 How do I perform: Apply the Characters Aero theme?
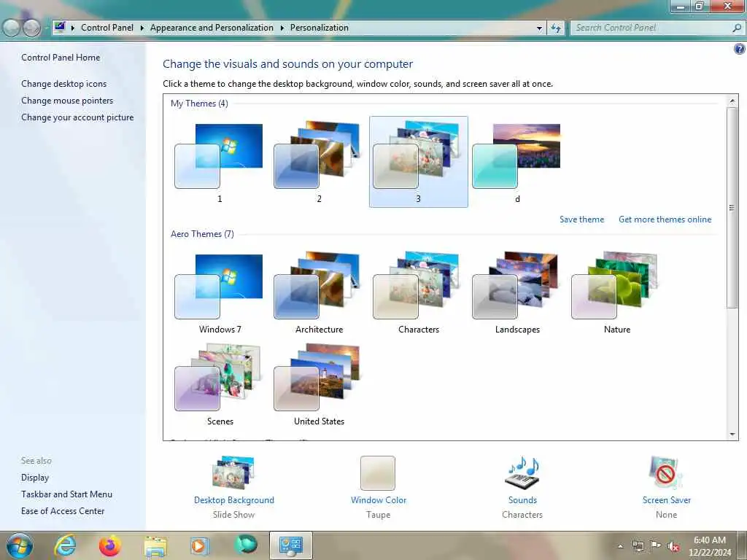pos(418,293)
